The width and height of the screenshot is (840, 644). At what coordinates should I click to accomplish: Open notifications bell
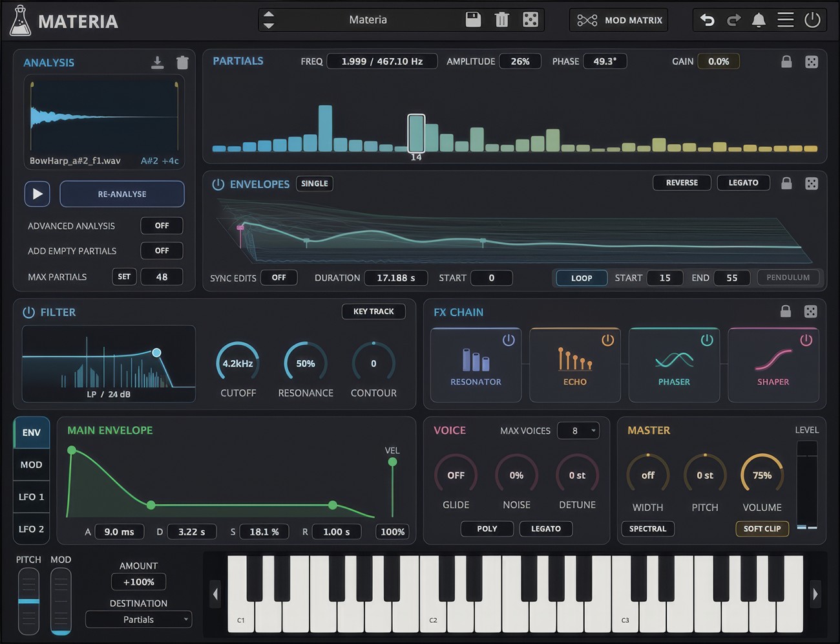tap(759, 20)
